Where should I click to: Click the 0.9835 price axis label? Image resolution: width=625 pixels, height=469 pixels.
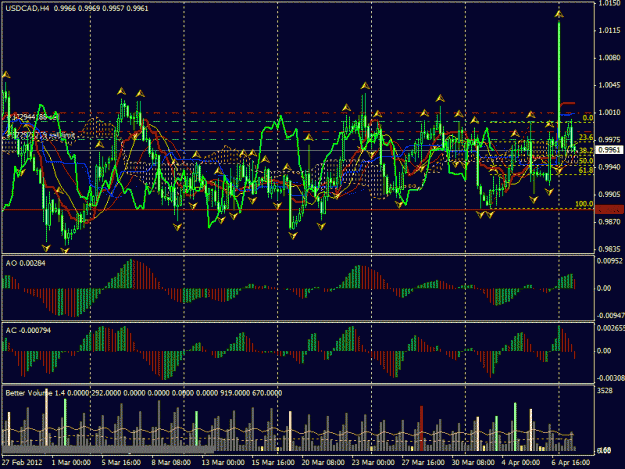coord(610,249)
